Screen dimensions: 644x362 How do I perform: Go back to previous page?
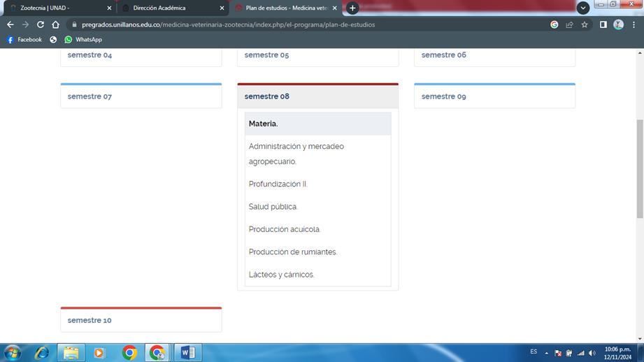(10, 24)
